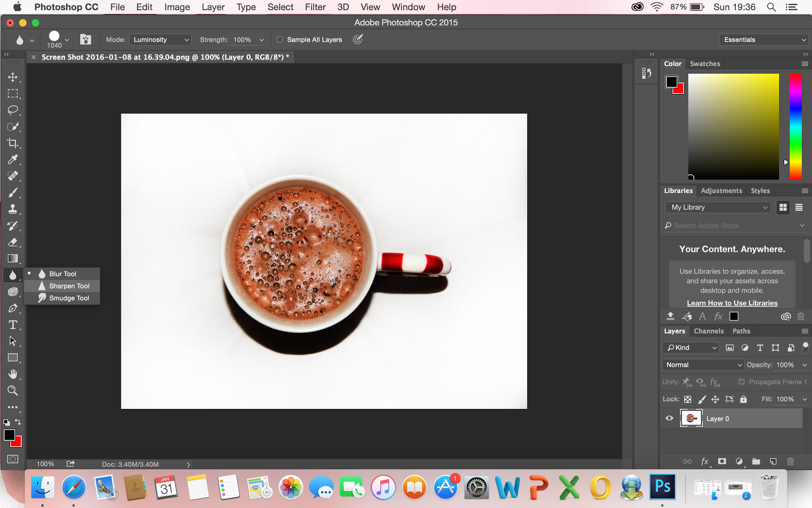The height and width of the screenshot is (508, 812).
Task: Pick the Horizontal Type tool
Action: [x=13, y=325]
